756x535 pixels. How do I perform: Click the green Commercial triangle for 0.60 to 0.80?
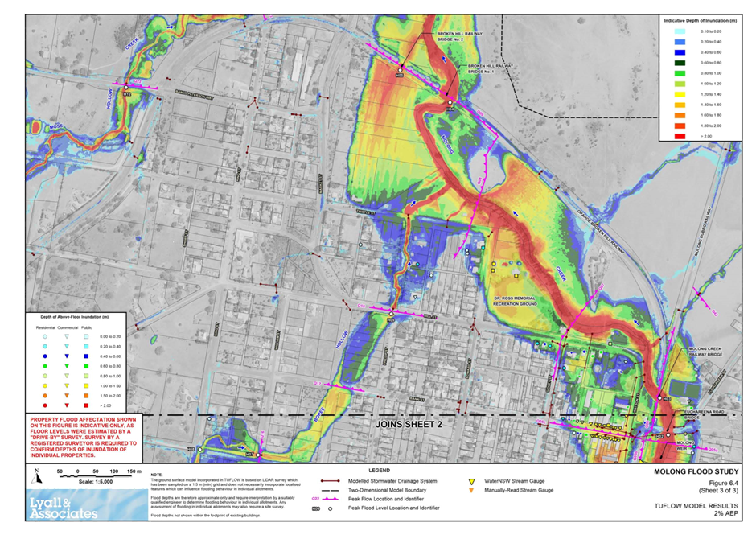click(x=67, y=366)
